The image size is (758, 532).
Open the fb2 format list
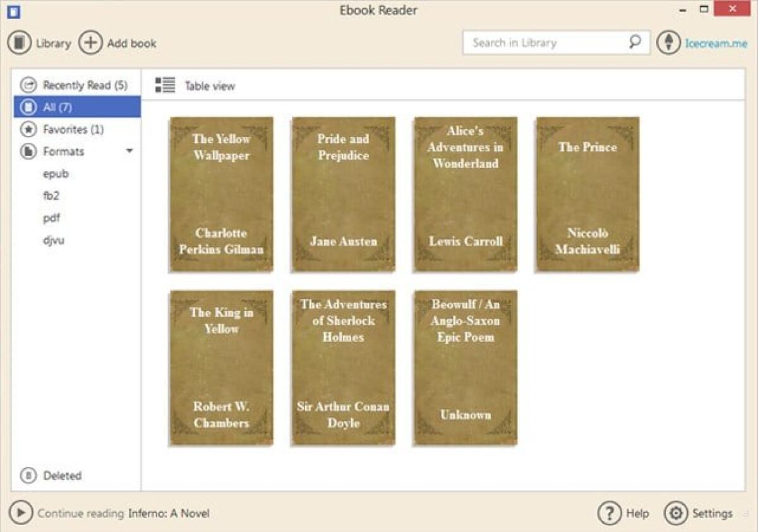(51, 195)
